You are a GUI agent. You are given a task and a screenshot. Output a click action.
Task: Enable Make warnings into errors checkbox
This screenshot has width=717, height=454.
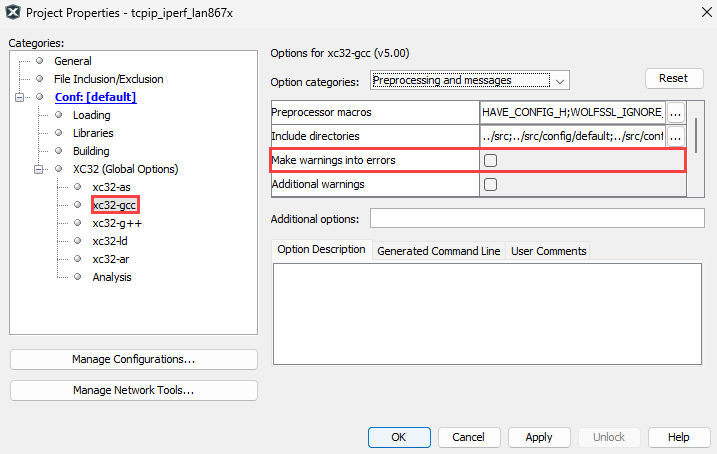(490, 160)
